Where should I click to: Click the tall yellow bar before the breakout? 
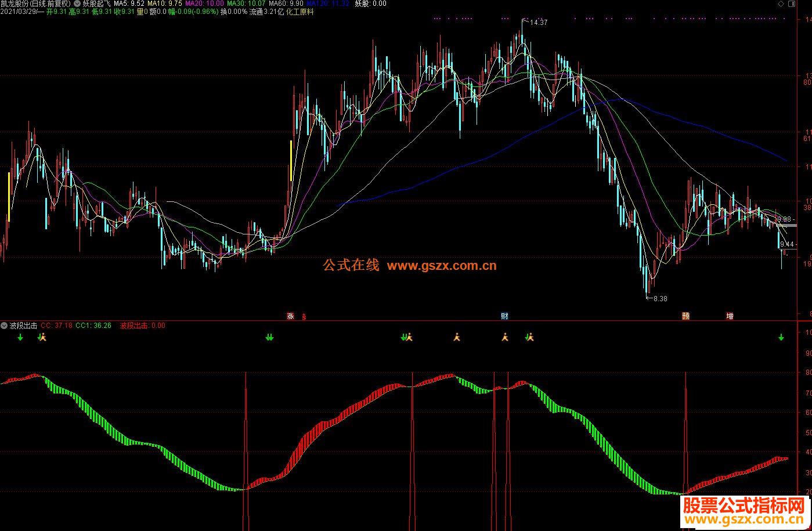291,160
